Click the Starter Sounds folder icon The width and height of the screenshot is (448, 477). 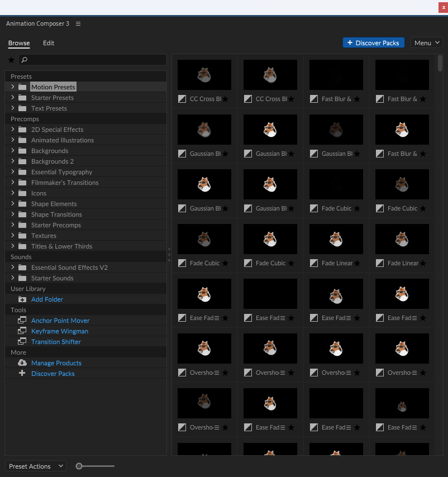click(22, 278)
